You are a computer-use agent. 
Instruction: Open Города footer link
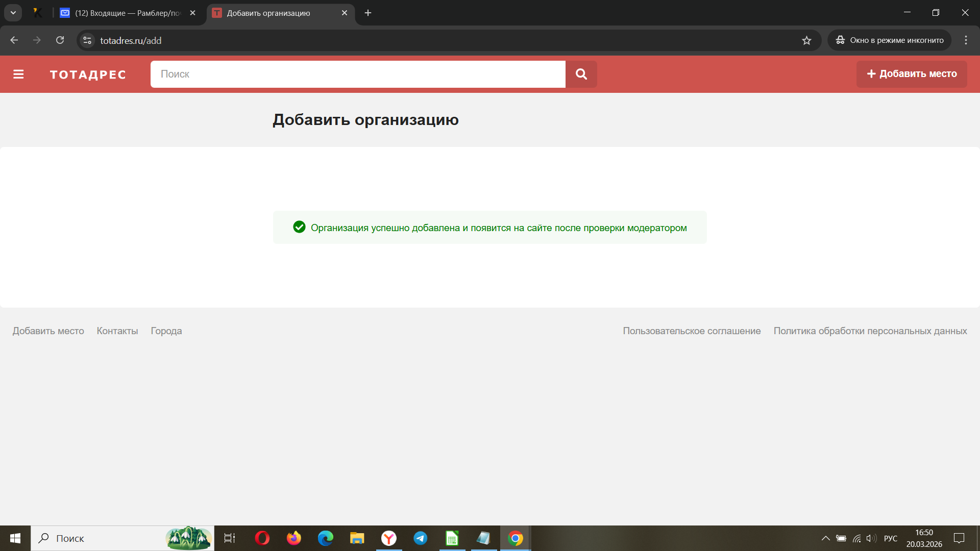click(x=166, y=331)
